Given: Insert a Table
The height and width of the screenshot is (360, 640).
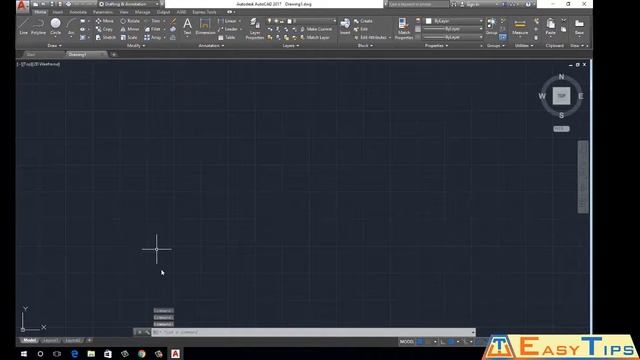Looking at the screenshot, I should (x=227, y=38).
